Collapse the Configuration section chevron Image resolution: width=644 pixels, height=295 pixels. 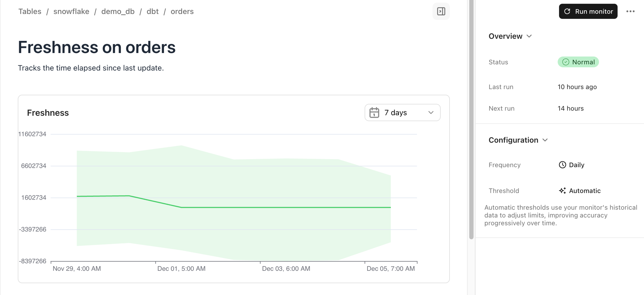[545, 140]
